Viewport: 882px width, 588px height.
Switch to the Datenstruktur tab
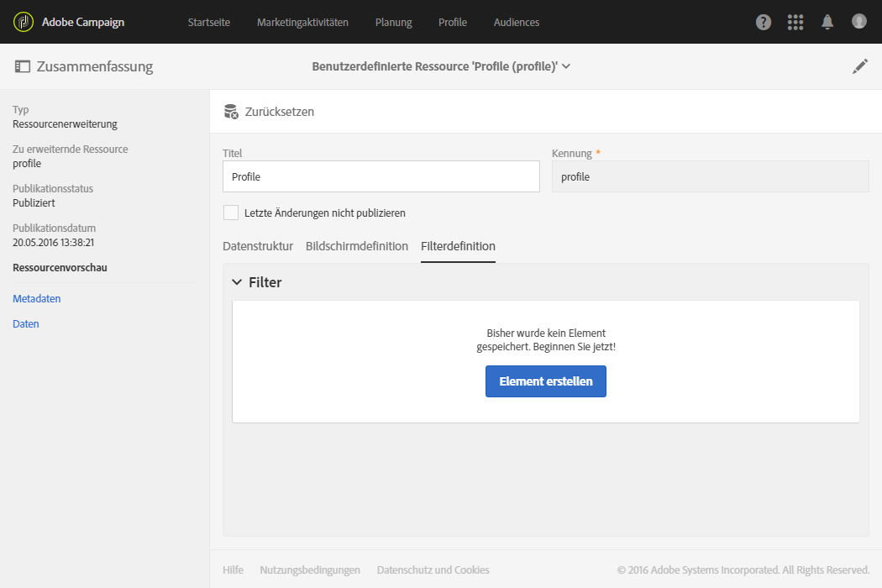[258, 246]
